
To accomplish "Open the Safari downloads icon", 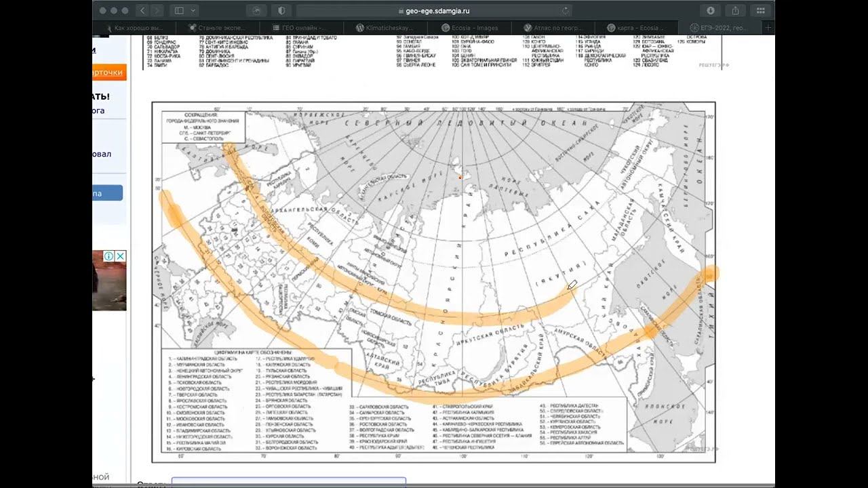I will tap(711, 11).
